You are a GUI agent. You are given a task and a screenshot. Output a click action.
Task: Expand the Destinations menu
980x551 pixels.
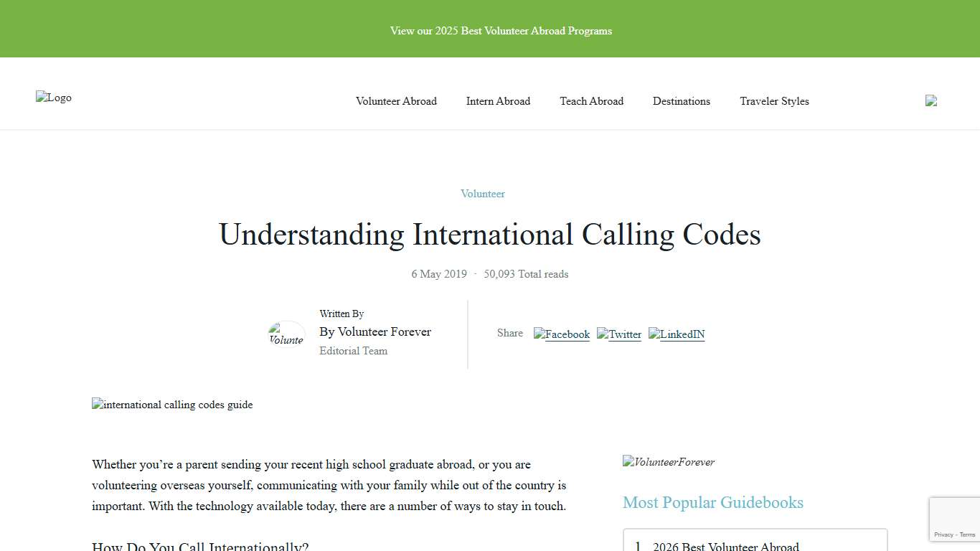pyautogui.click(x=681, y=101)
